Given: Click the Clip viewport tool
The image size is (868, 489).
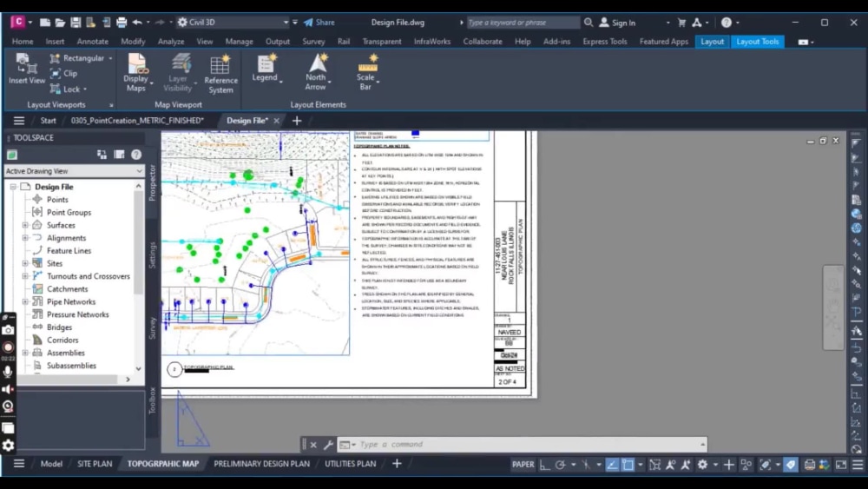Looking at the screenshot, I should [63, 74].
